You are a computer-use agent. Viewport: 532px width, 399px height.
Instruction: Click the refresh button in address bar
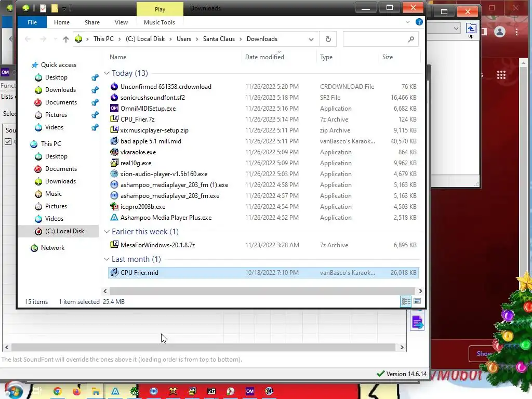[x=328, y=39]
